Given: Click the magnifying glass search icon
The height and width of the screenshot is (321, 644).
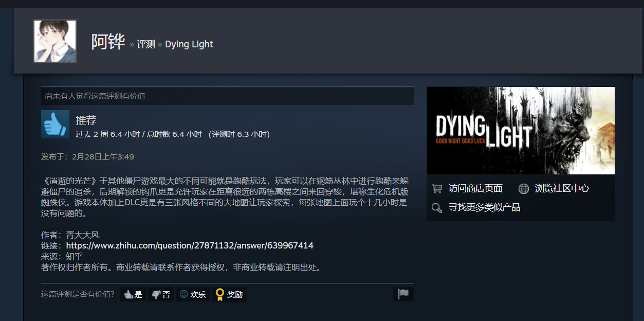Looking at the screenshot, I should pos(437,208).
